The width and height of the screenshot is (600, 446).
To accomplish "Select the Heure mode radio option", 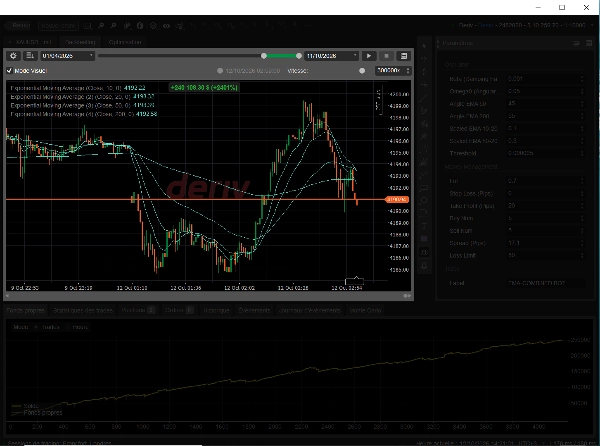I will pos(67,327).
